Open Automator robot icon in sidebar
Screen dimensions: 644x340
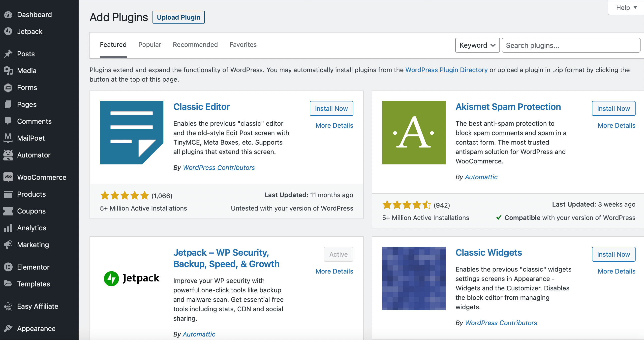tap(8, 155)
